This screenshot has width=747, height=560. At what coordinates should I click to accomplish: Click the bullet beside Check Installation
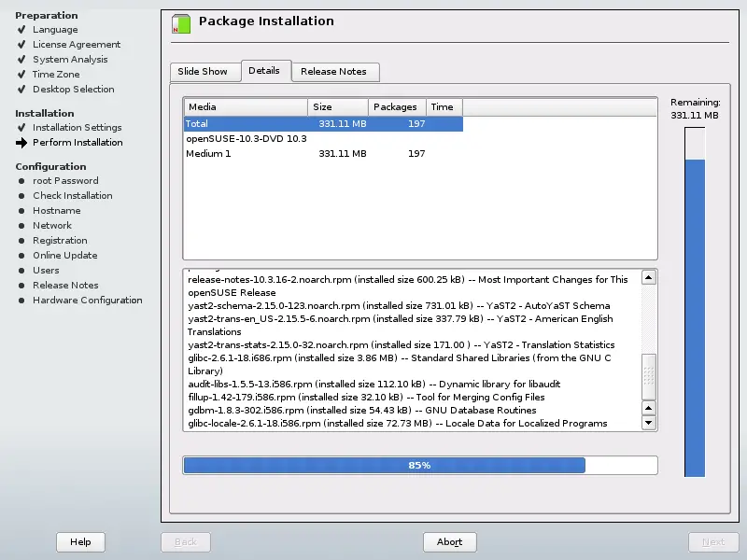click(x=21, y=196)
